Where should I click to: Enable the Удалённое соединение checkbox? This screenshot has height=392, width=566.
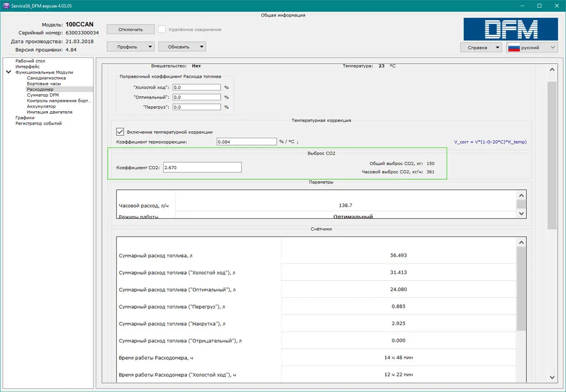tap(162, 29)
